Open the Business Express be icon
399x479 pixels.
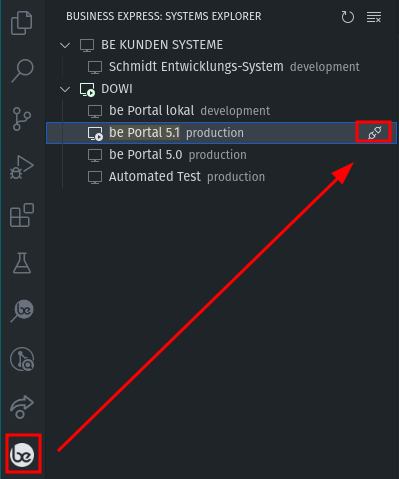point(22,455)
